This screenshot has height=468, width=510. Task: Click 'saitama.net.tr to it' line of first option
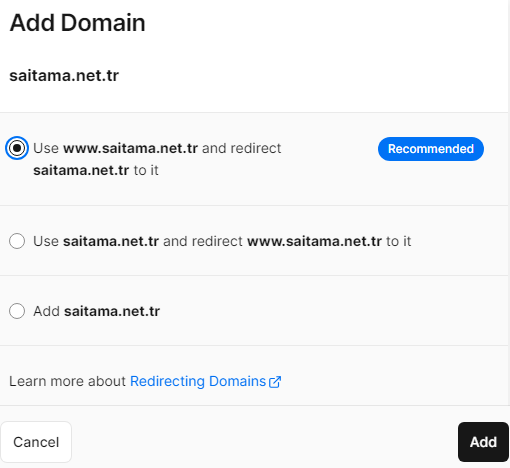96,170
